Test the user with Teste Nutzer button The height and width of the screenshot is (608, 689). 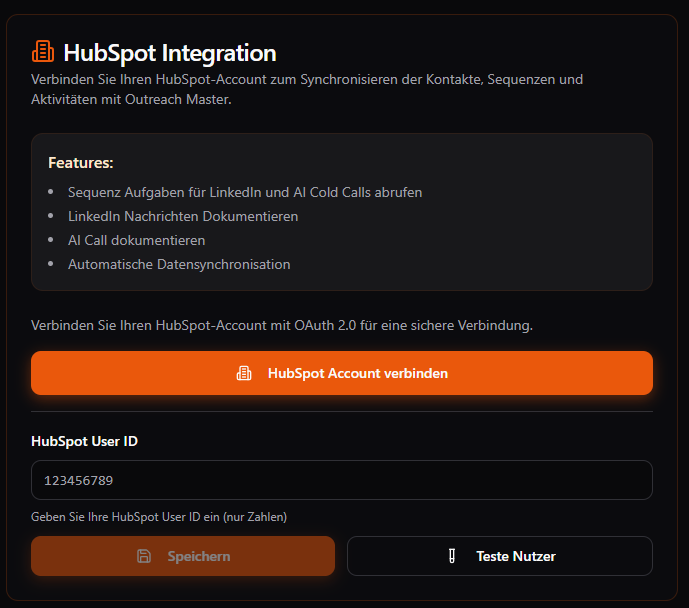click(500, 556)
